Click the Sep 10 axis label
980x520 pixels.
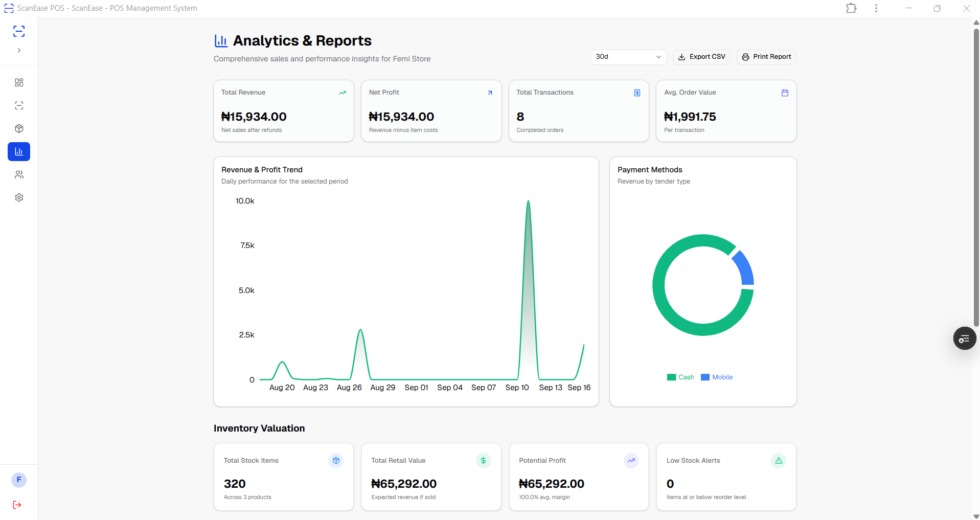tap(517, 388)
